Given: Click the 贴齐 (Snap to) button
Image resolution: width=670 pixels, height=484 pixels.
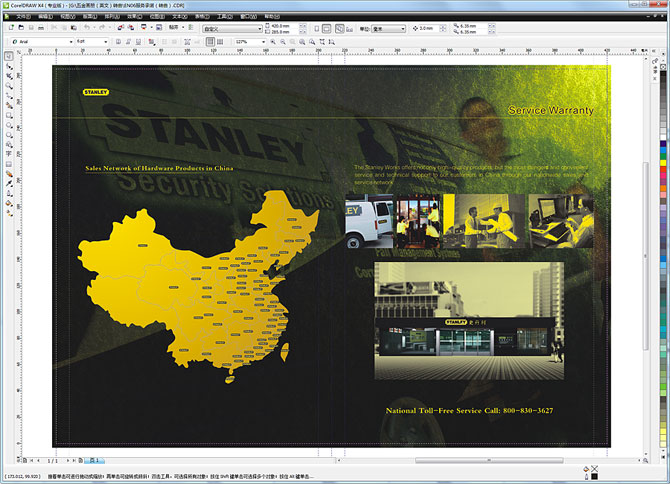Looking at the screenshot, I should point(177,28).
